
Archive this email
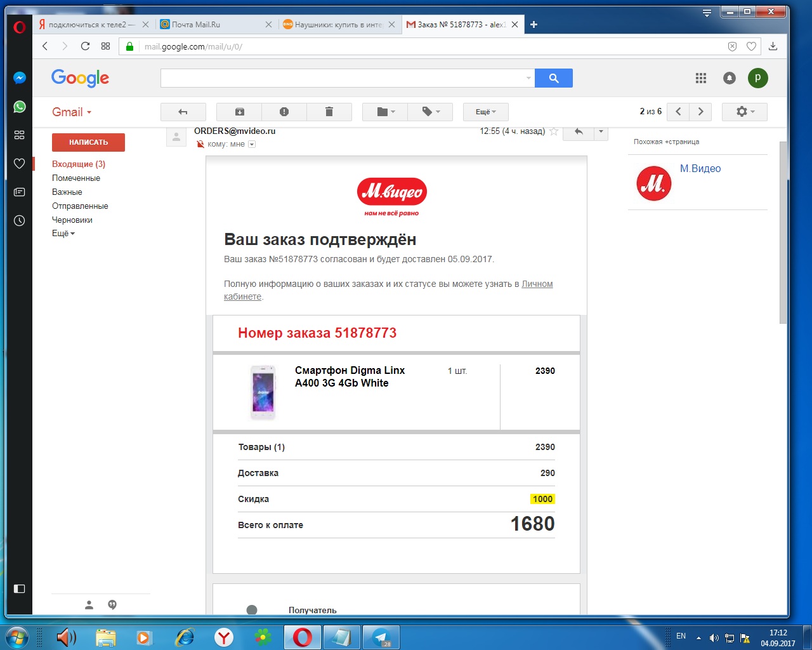click(x=239, y=112)
